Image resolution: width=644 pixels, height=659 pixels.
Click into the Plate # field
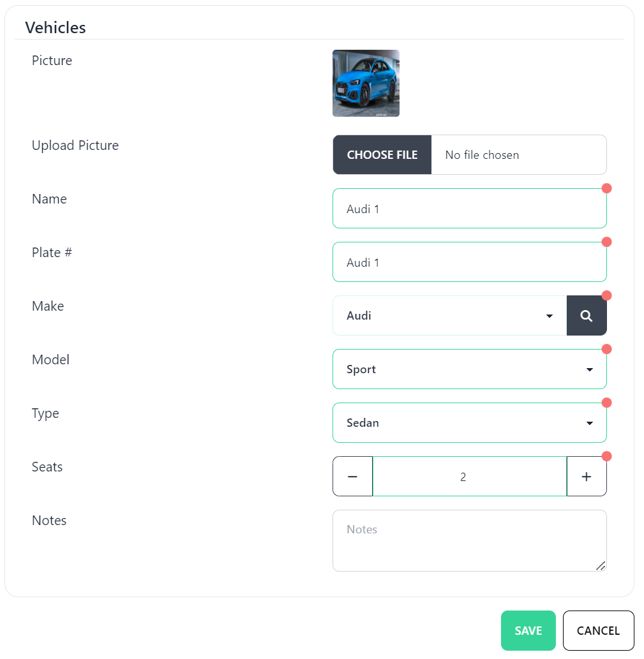click(469, 262)
